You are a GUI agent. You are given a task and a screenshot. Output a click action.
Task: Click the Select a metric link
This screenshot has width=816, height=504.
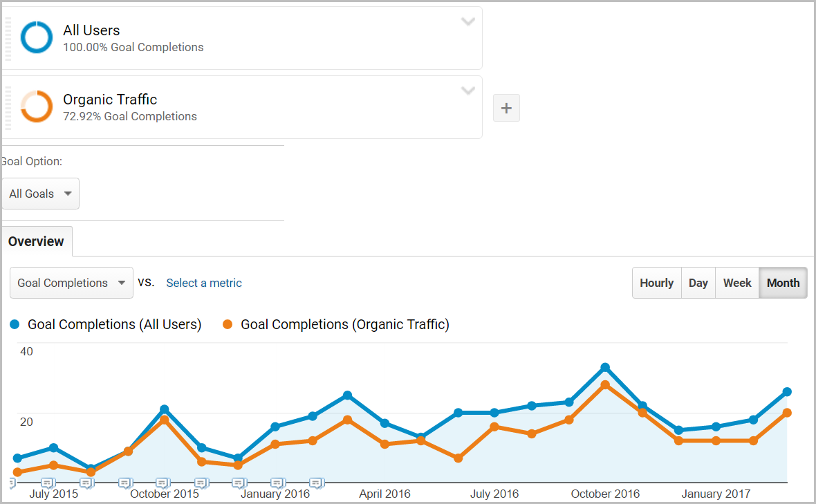pos(204,283)
